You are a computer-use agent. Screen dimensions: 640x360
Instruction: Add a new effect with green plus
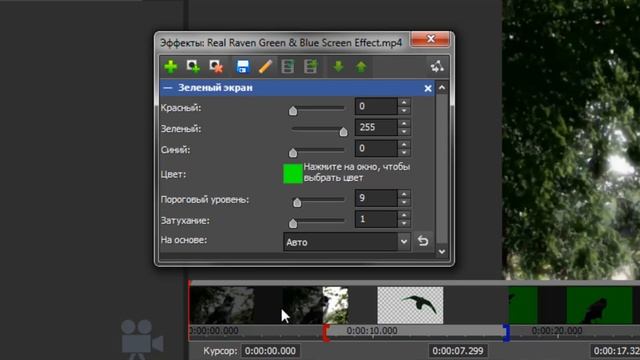[x=171, y=67]
